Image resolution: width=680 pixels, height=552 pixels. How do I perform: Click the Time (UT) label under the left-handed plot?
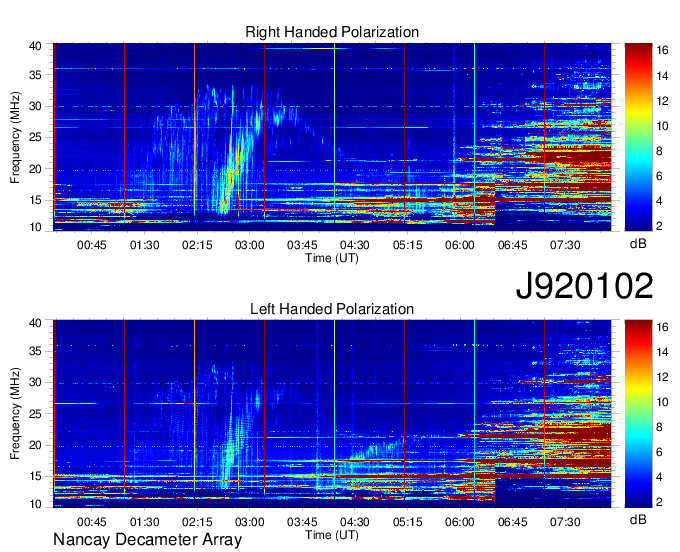(x=332, y=535)
